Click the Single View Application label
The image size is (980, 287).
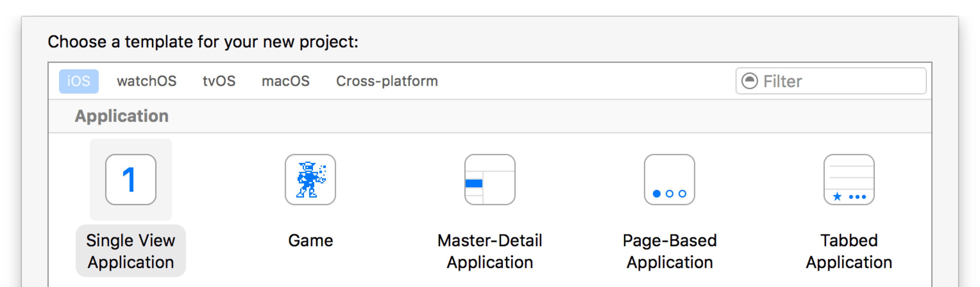pyautogui.click(x=131, y=251)
